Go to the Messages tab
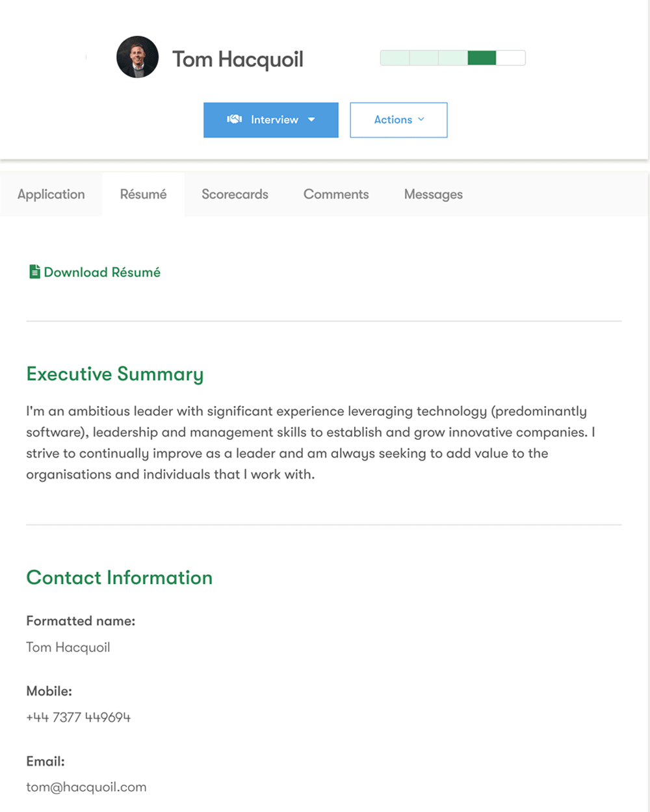Screen dimensions: 650x812 click(x=433, y=194)
